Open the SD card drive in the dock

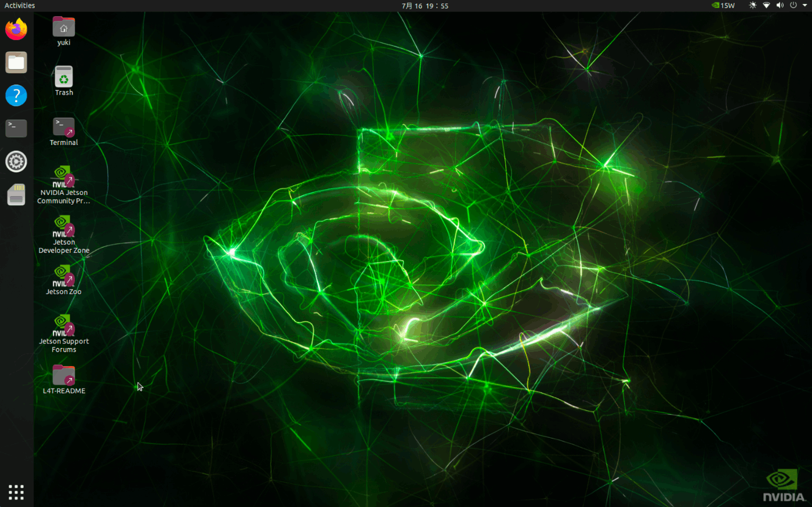(x=16, y=195)
